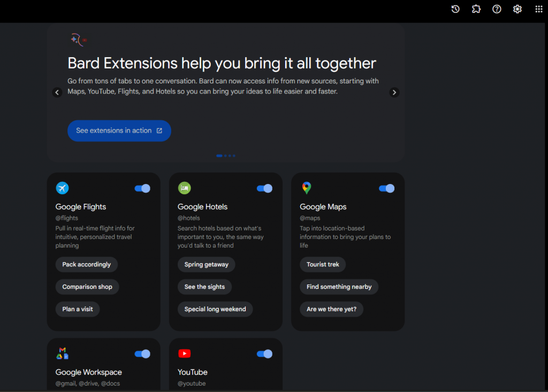Select the Pack accordingly suggestion
The height and width of the screenshot is (392, 548).
86,265
